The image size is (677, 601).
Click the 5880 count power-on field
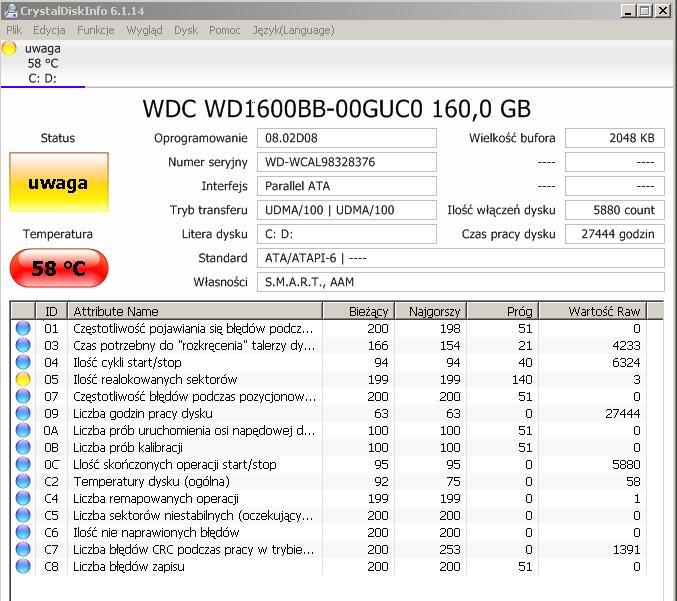[615, 210]
